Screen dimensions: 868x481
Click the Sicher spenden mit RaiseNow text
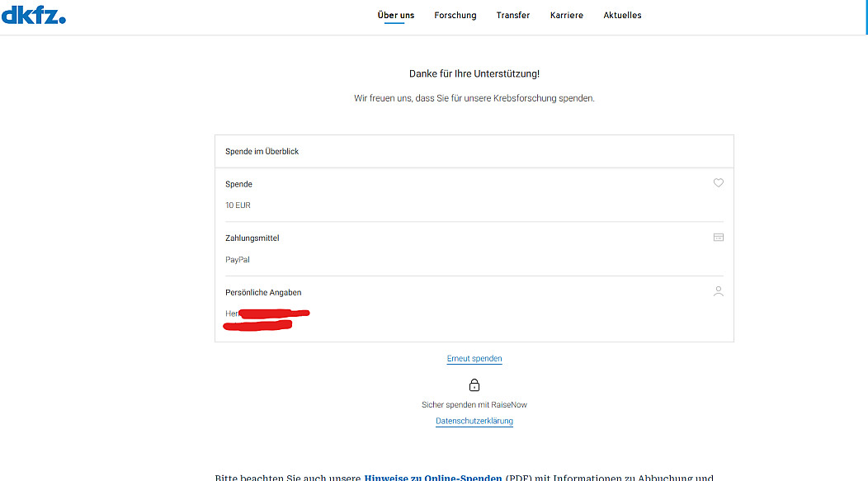(x=474, y=405)
